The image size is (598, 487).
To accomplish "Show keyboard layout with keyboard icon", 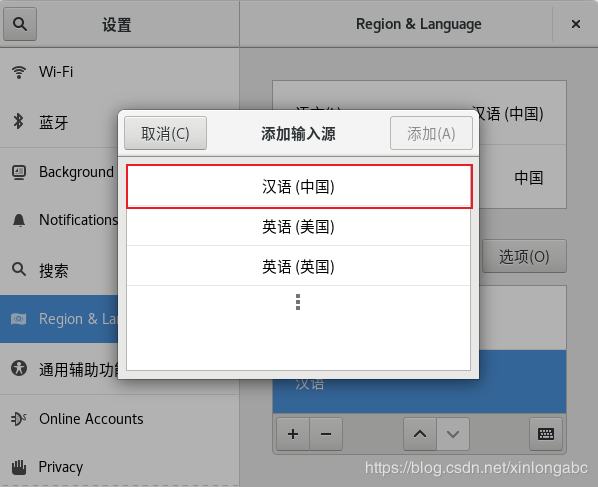I will (x=546, y=434).
